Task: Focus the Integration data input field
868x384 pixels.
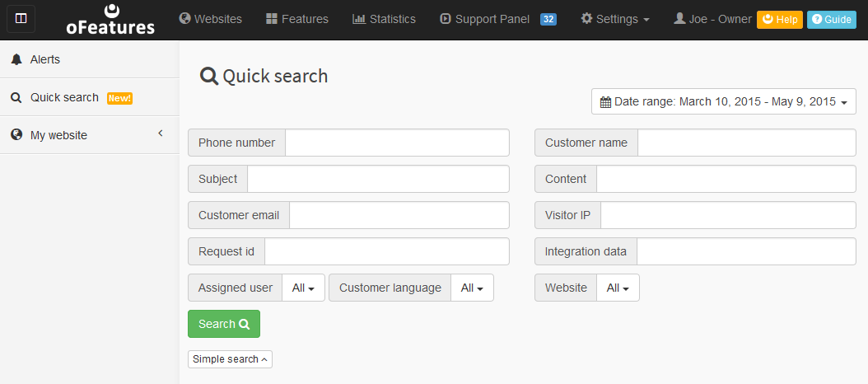Action: click(x=746, y=251)
